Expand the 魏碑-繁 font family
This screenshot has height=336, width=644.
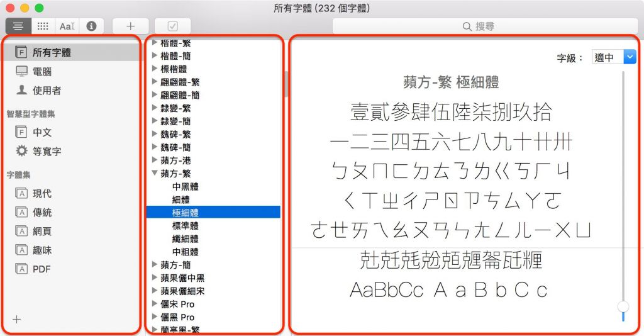(x=155, y=134)
